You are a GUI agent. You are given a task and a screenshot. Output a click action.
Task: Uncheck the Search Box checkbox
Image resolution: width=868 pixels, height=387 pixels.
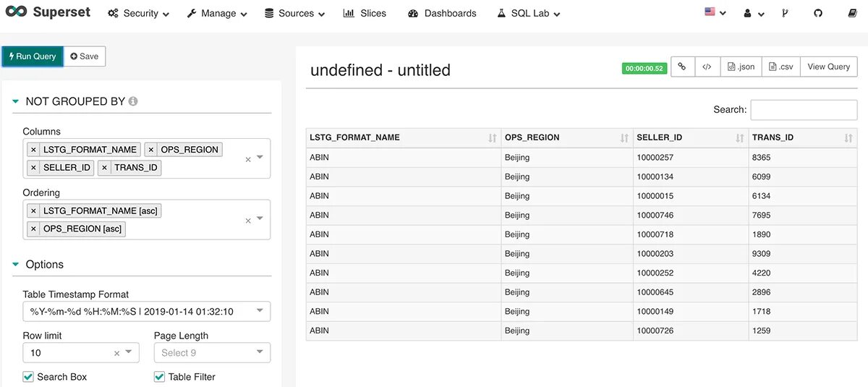click(x=28, y=377)
